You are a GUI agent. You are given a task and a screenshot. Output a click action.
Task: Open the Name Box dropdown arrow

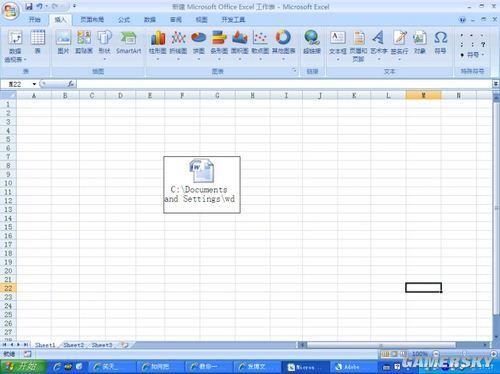click(34, 84)
